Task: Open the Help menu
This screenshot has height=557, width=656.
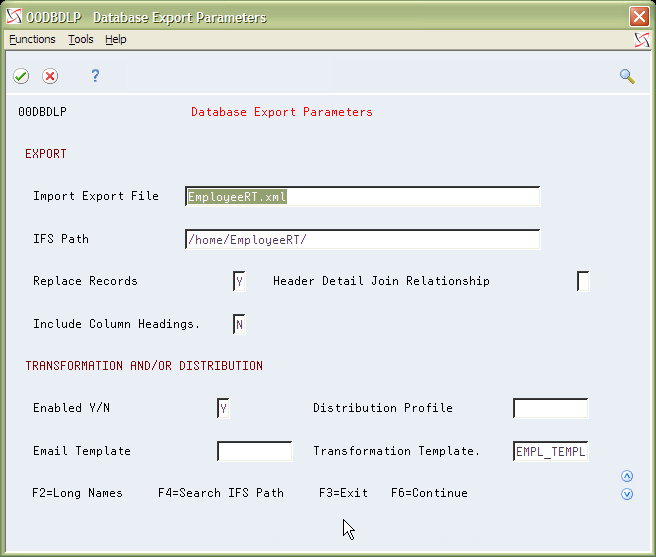Action: [115, 39]
